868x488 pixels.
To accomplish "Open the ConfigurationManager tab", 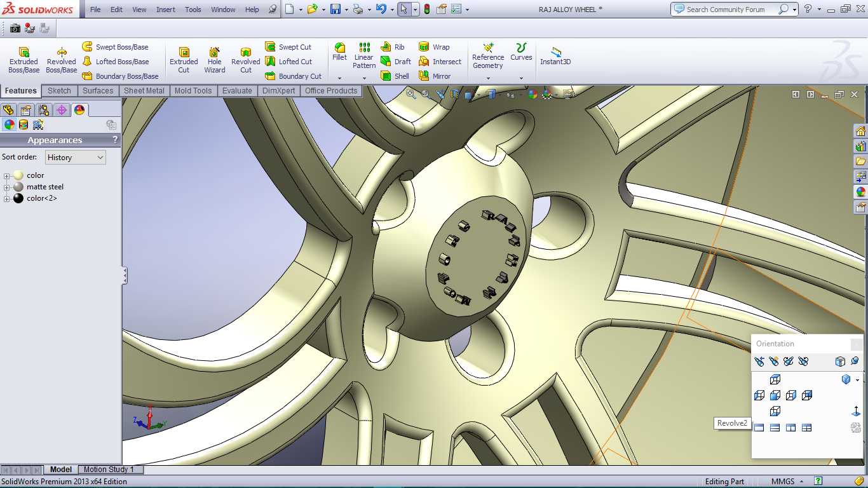I will (x=44, y=110).
